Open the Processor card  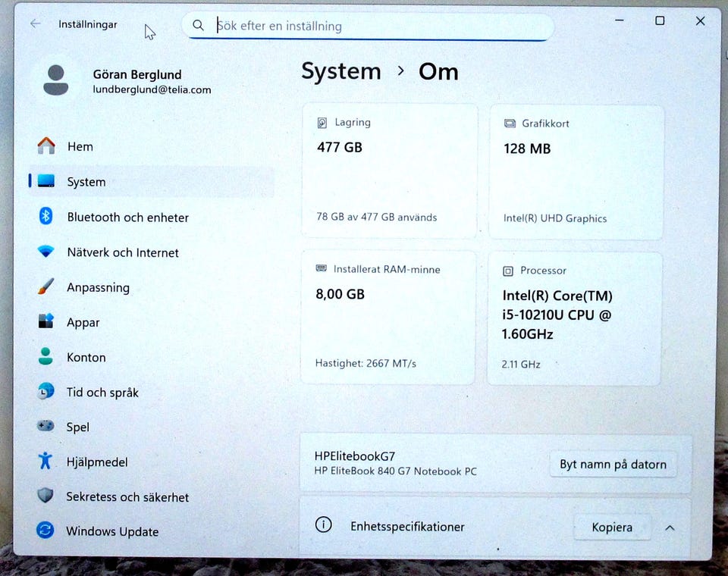tap(574, 319)
